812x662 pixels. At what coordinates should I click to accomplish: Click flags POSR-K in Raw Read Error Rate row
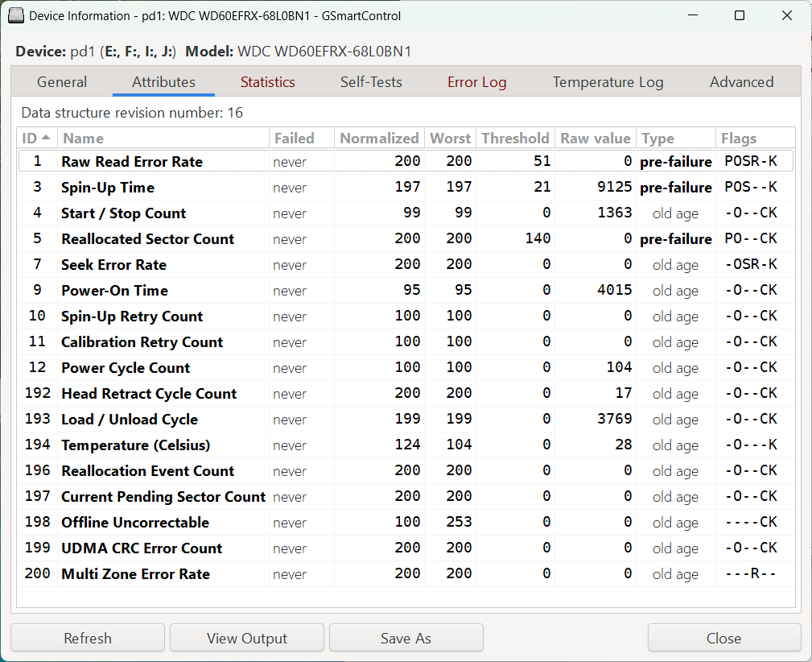(x=751, y=161)
